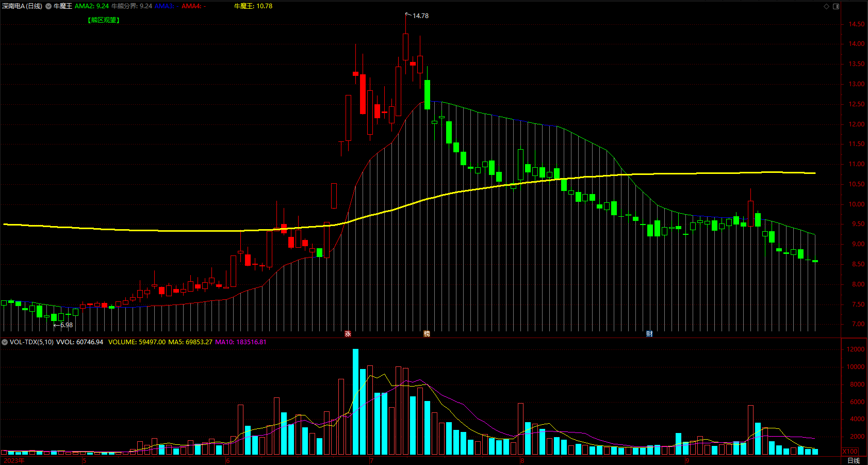Click the MA5: 69853.27 value

coord(190,342)
